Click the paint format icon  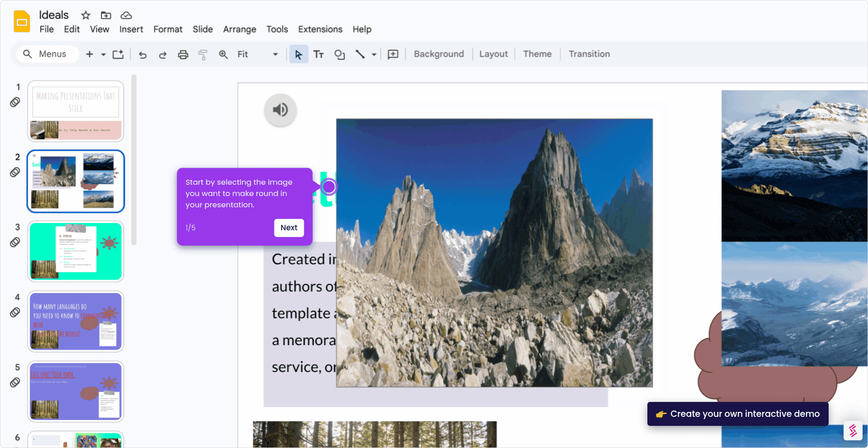tap(203, 55)
